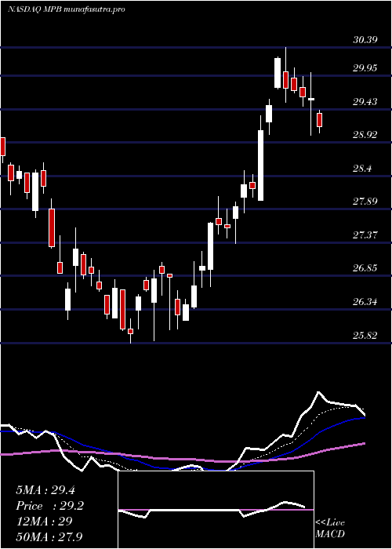This screenshot has height=549, width=392.
Task: Click the 28.92 price axis label
Action: point(365,135)
